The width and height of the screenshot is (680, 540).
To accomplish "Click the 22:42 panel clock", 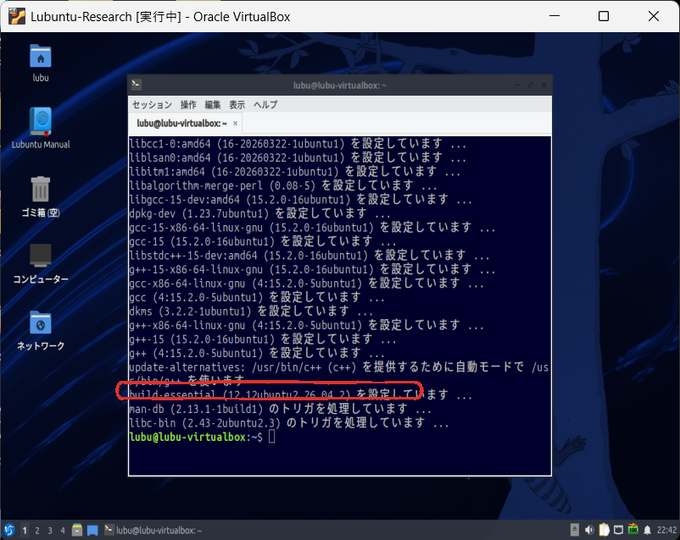I will [x=667, y=530].
